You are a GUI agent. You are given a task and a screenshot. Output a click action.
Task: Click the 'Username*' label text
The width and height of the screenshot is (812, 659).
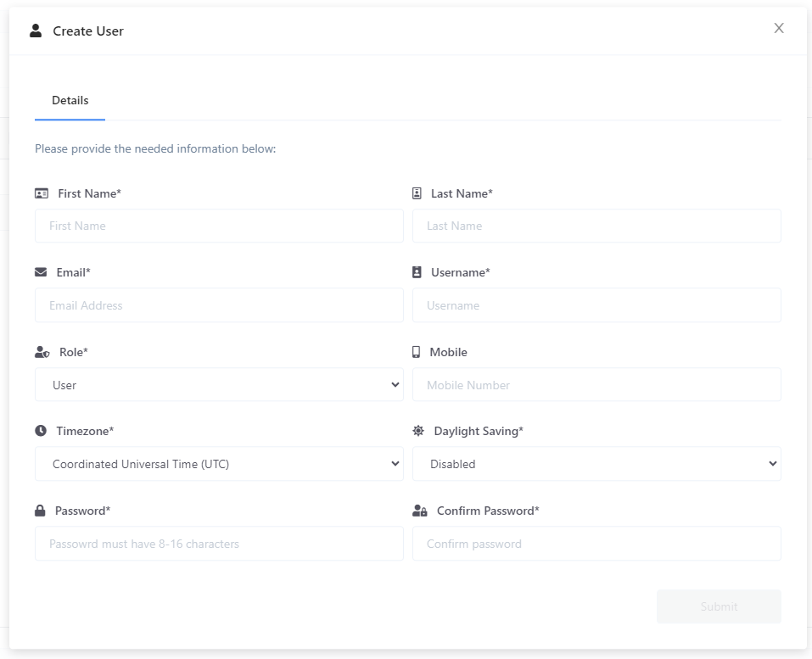[461, 272]
